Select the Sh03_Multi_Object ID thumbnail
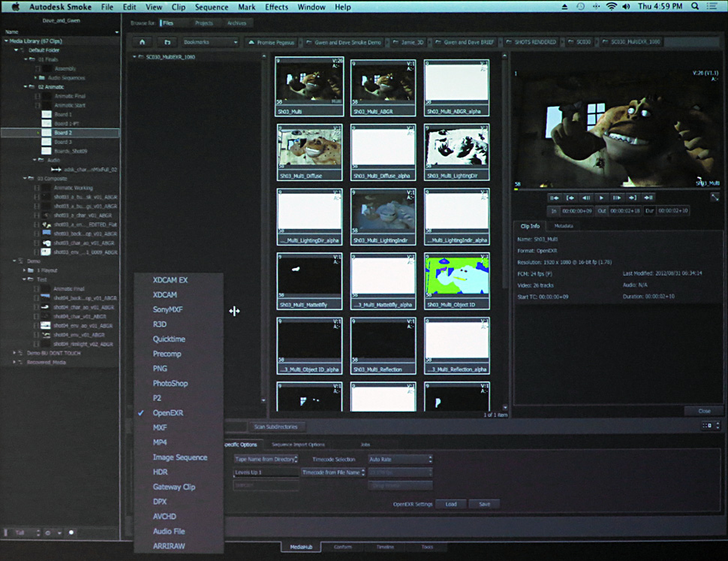This screenshot has height=561, width=728. [457, 282]
